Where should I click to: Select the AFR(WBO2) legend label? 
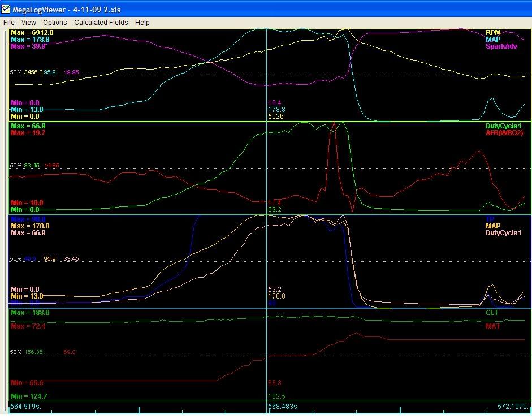point(504,133)
